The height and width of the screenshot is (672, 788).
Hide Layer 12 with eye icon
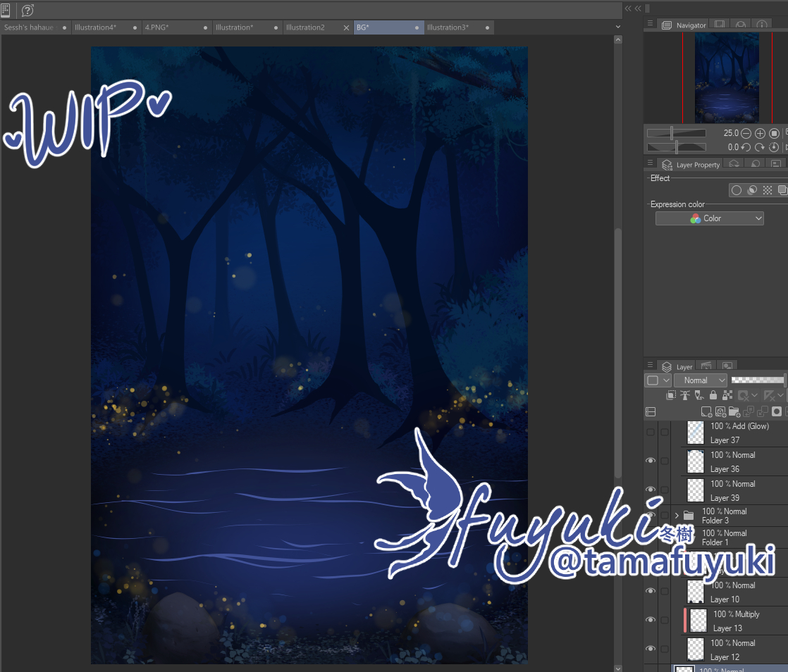[x=651, y=648]
